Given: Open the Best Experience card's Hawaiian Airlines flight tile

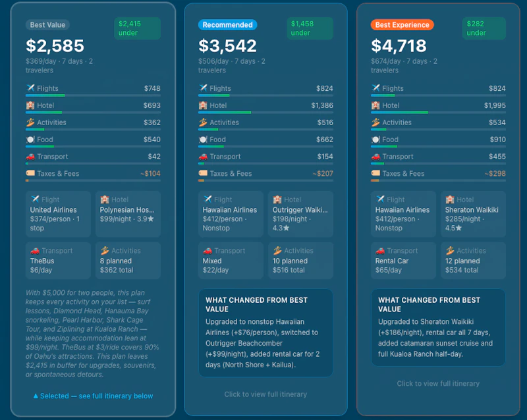Looking at the screenshot, I should (x=403, y=214).
